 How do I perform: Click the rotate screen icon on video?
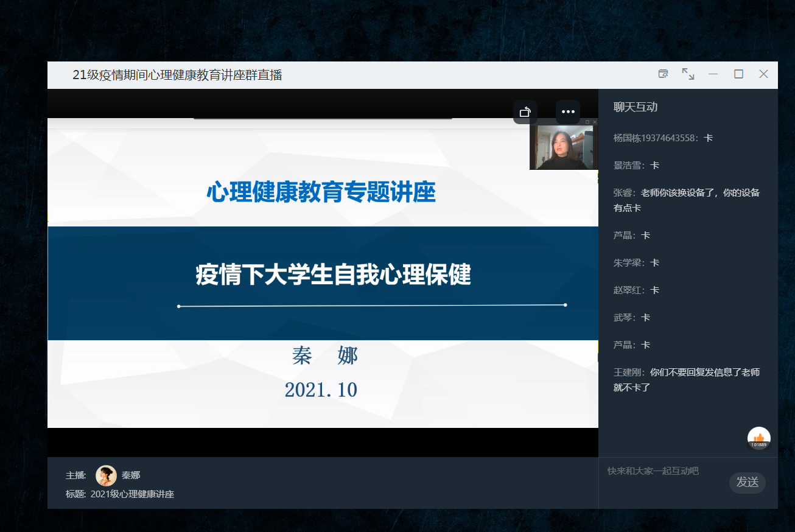525,112
